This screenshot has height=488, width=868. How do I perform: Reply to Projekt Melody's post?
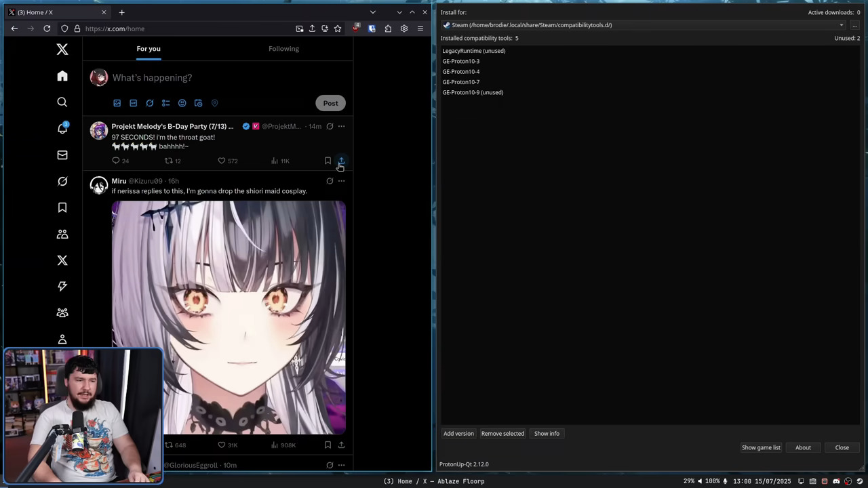coord(116,161)
